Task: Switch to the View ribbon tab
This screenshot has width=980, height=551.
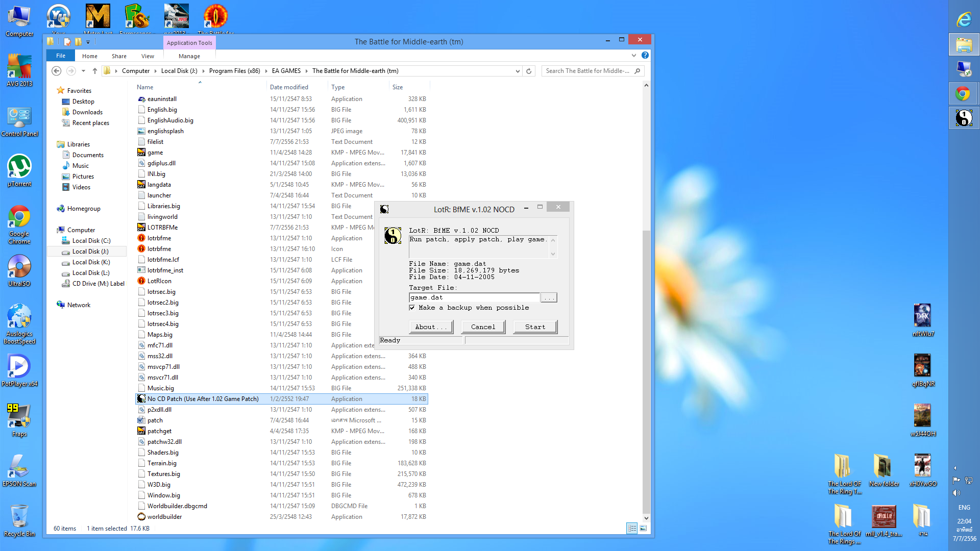Action: coord(148,56)
